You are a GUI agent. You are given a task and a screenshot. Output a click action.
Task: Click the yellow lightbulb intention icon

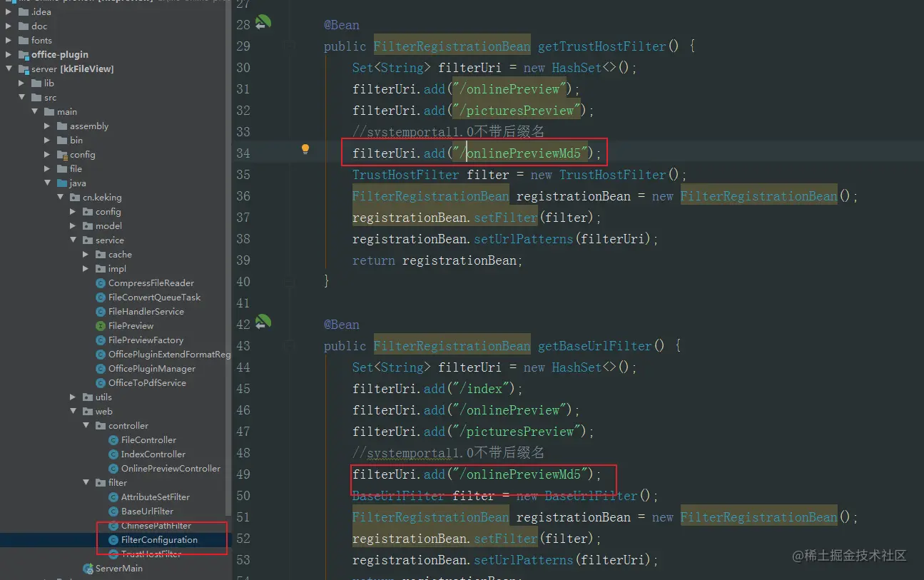point(305,149)
